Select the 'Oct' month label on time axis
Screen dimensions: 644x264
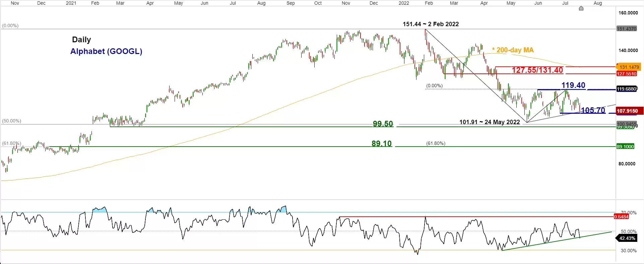pyautogui.click(x=318, y=3)
